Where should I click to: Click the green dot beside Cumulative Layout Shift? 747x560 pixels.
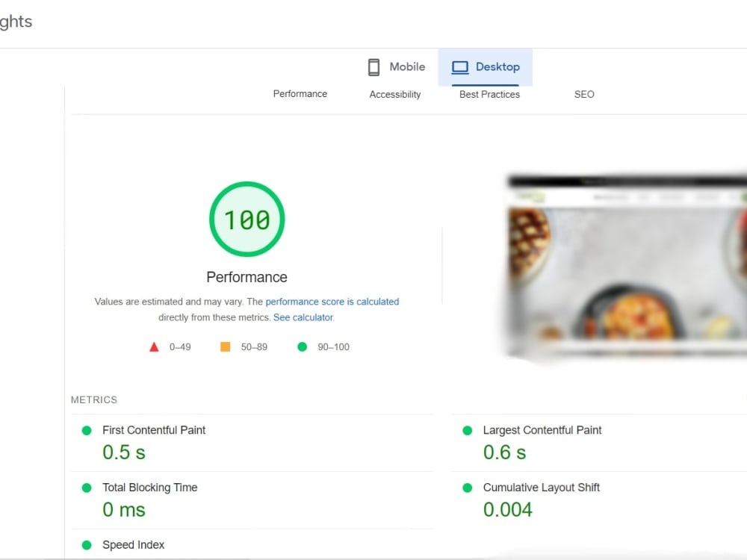[x=468, y=488]
